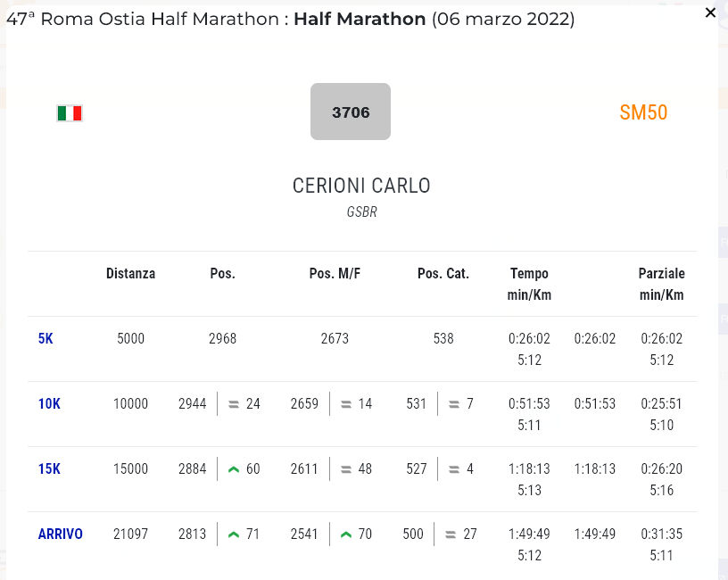This screenshot has height=580, width=728.
Task: Open the 10K split link
Action: click(x=49, y=404)
